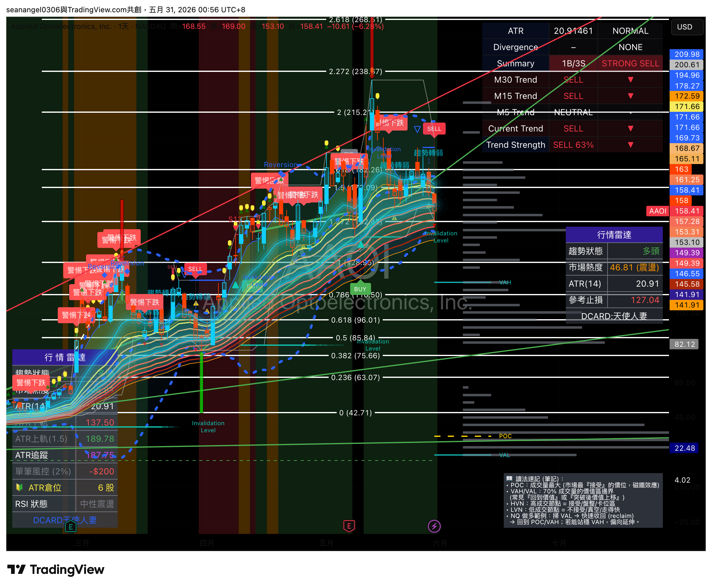Click the 82.12 gray price tag

[684, 344]
